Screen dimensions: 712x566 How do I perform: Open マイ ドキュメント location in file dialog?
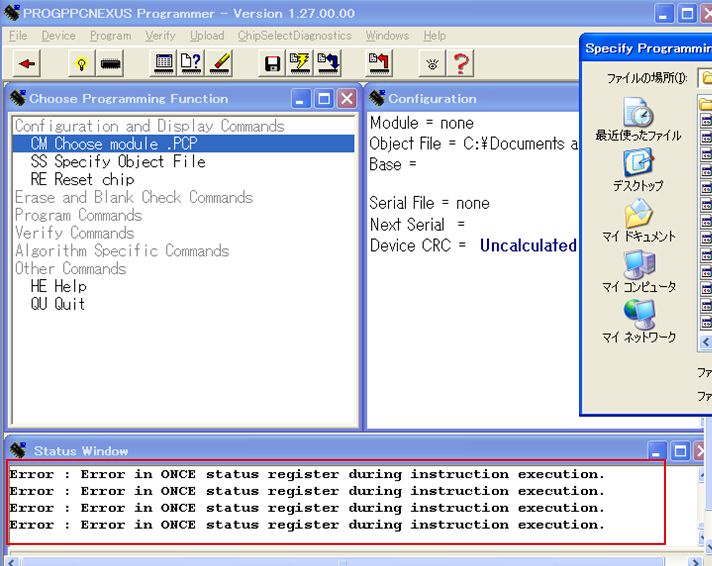(x=638, y=220)
